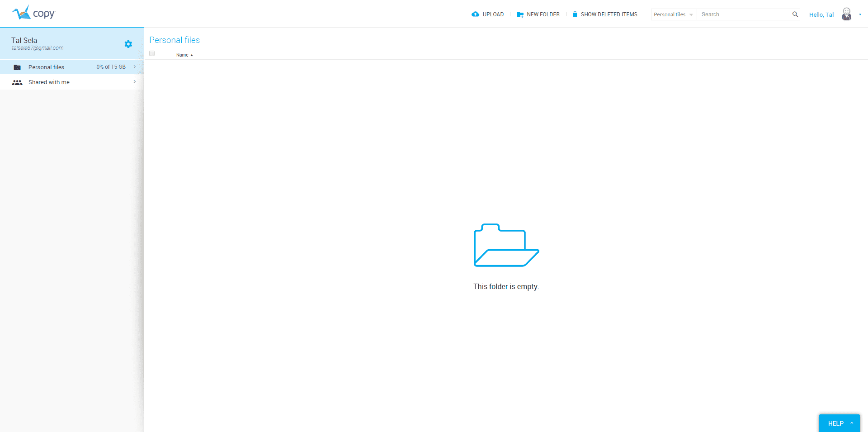Image resolution: width=868 pixels, height=432 pixels.
Task: Click the NEW FOLDER button label
Action: click(x=543, y=14)
